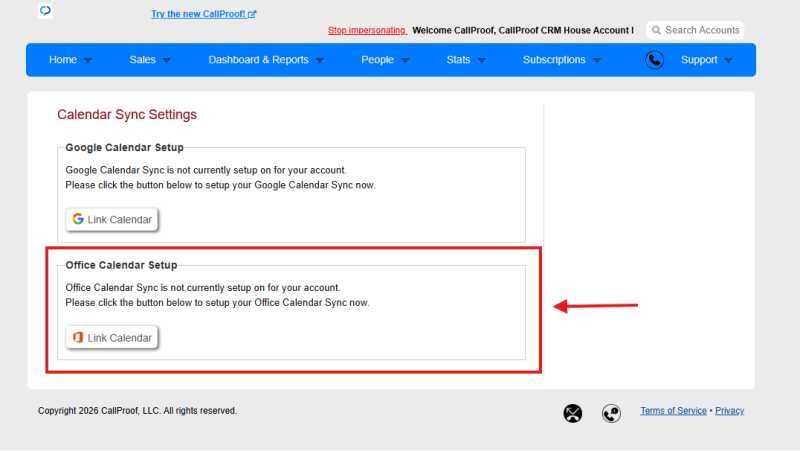The width and height of the screenshot is (800, 451).
Task: Open the Dashboard & Reports dropdown
Action: point(266,60)
